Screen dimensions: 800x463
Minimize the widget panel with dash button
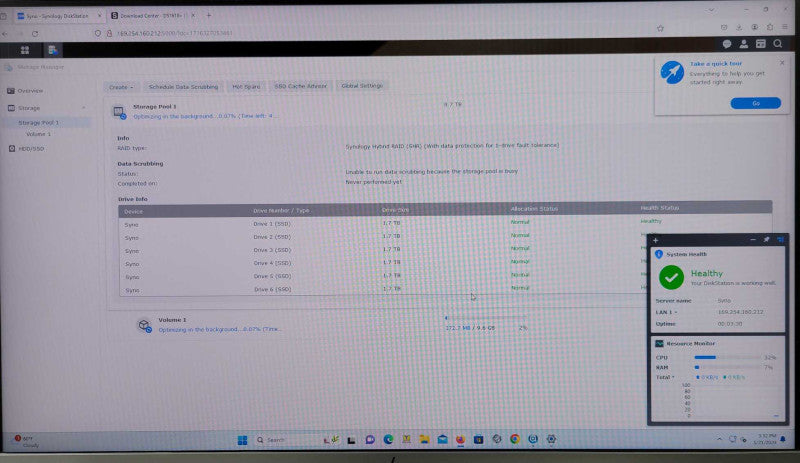[753, 239]
